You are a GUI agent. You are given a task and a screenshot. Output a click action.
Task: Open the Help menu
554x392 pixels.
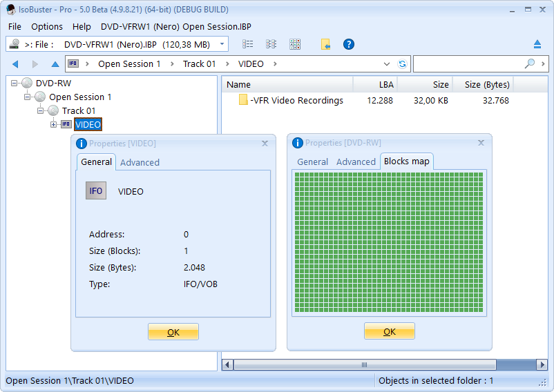point(82,27)
